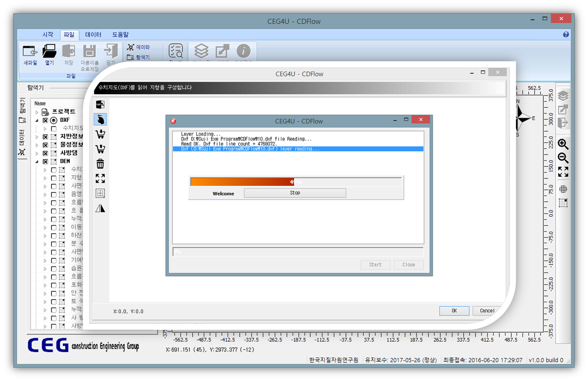
Task: Expand the 사방댐 tree node
Action: [37, 153]
